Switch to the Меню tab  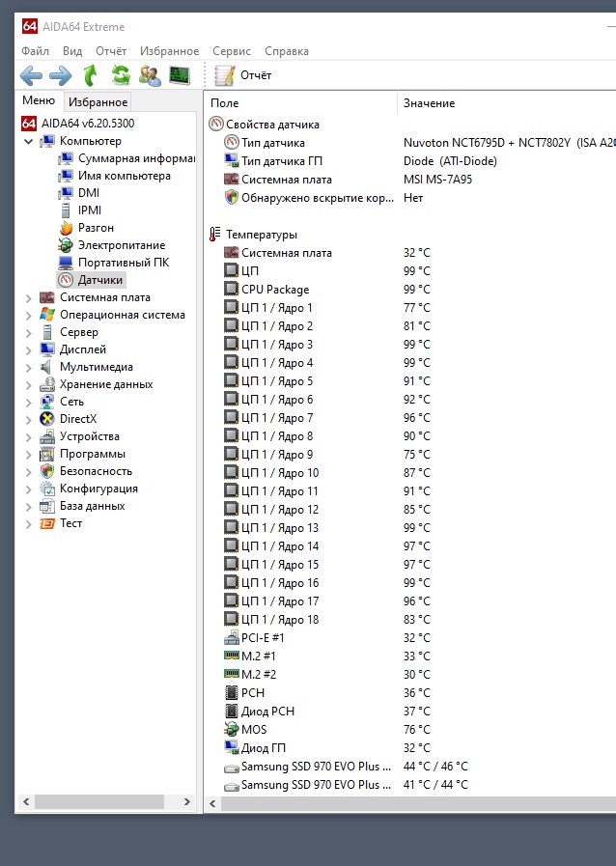(x=39, y=100)
